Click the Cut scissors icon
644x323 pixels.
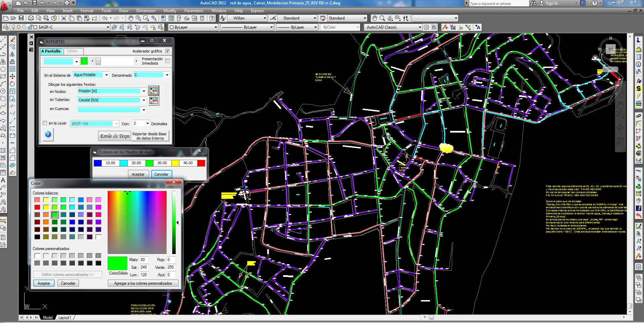point(63,18)
